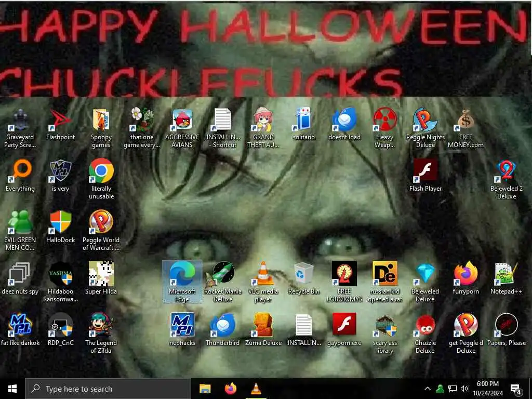
Task: Select the !INSTALLIN... file beside Zuma Deluxe
Action: tap(303, 330)
